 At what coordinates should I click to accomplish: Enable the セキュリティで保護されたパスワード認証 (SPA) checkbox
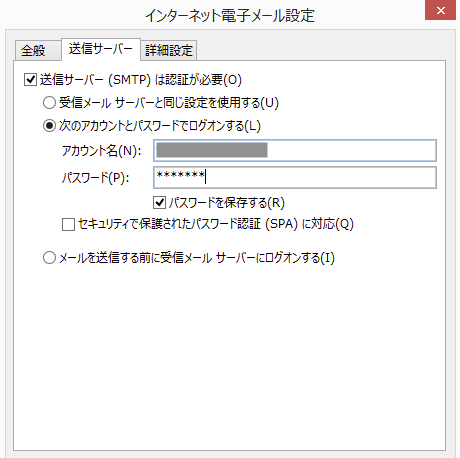click(x=68, y=224)
